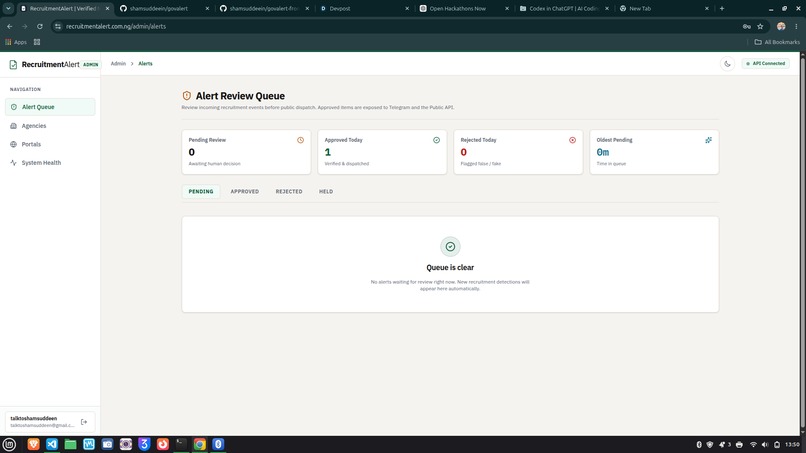The image size is (806, 453).
Task: Open the tab search dropdown arrow
Action: (x=8, y=8)
